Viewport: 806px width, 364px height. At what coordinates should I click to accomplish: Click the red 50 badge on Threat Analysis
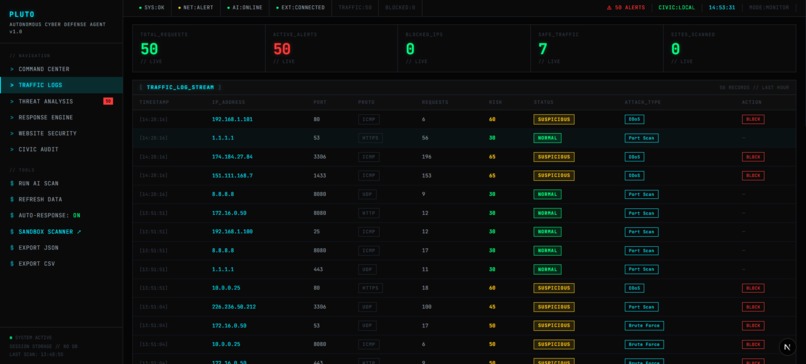(108, 101)
